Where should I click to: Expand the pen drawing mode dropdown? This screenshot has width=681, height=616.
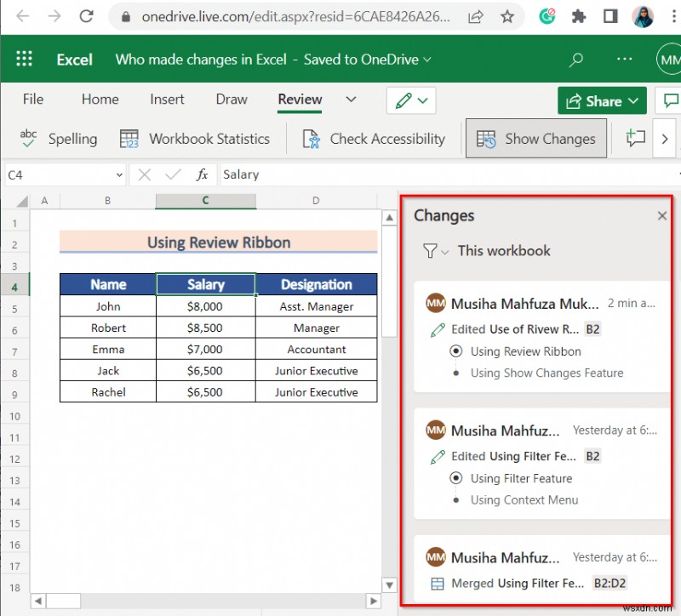[423, 100]
